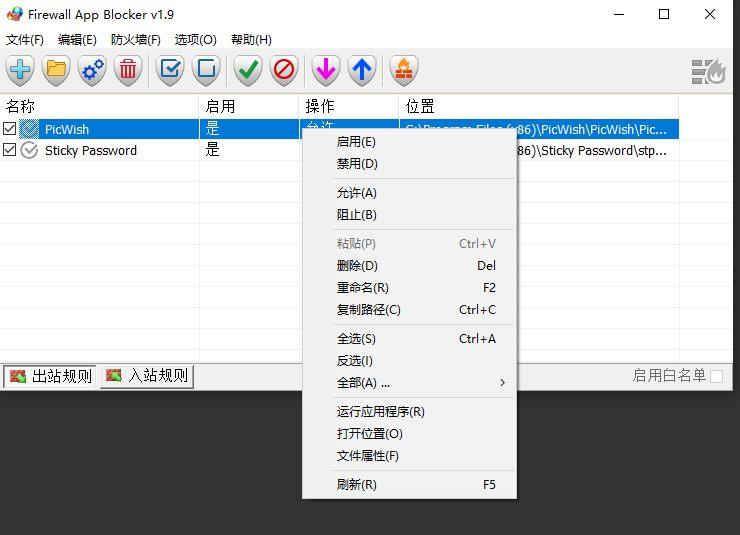
Task: Click the PicWish row shield status icon
Action: click(x=29, y=129)
